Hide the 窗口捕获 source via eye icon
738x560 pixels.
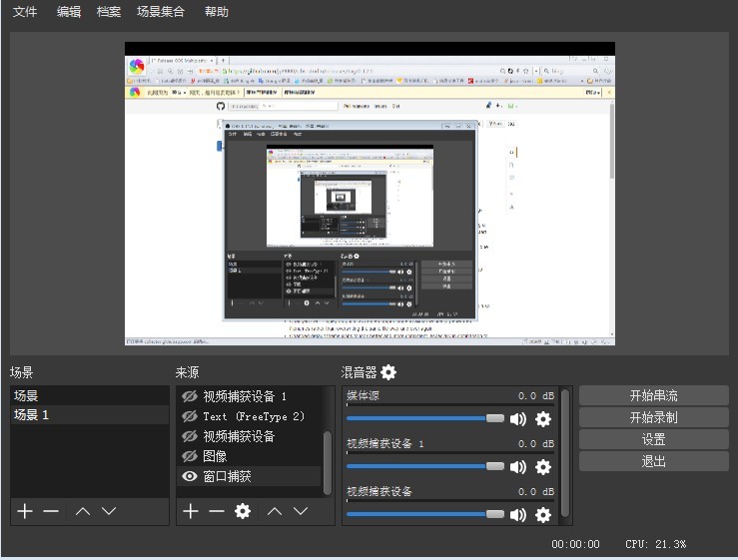point(189,476)
